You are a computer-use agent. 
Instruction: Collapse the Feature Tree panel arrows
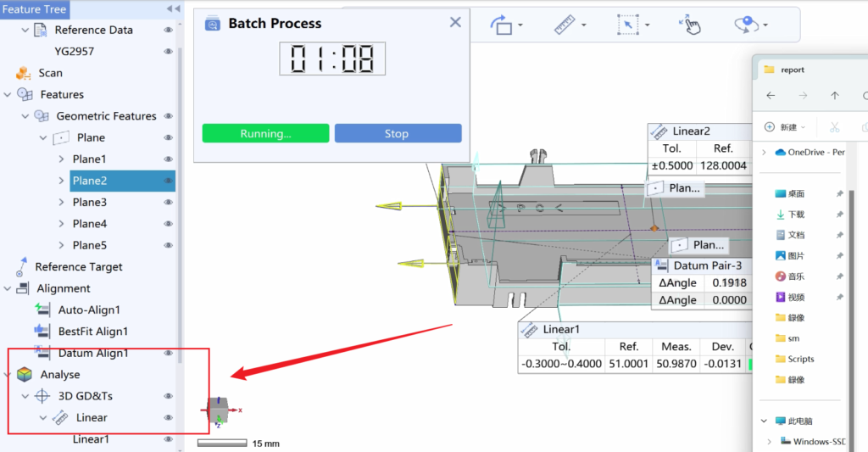tap(173, 8)
